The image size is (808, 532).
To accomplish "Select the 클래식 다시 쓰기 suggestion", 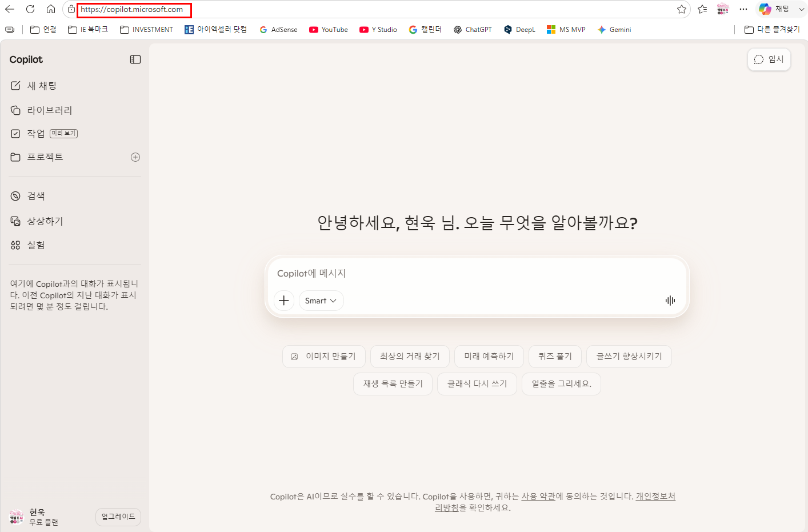I will [477, 384].
